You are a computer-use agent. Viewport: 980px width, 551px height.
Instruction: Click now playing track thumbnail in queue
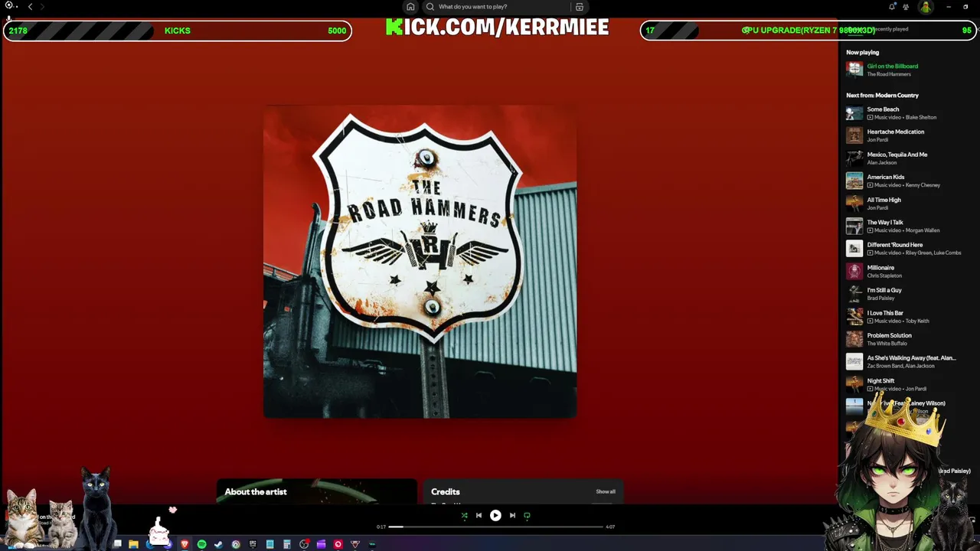[854, 70]
